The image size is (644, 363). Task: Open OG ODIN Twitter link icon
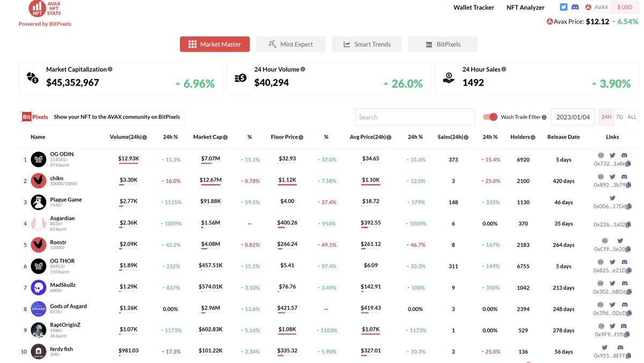click(612, 156)
